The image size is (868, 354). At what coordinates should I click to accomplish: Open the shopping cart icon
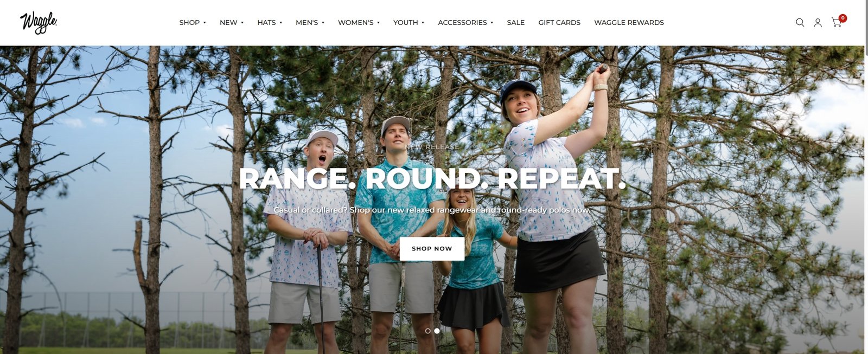pyautogui.click(x=837, y=23)
